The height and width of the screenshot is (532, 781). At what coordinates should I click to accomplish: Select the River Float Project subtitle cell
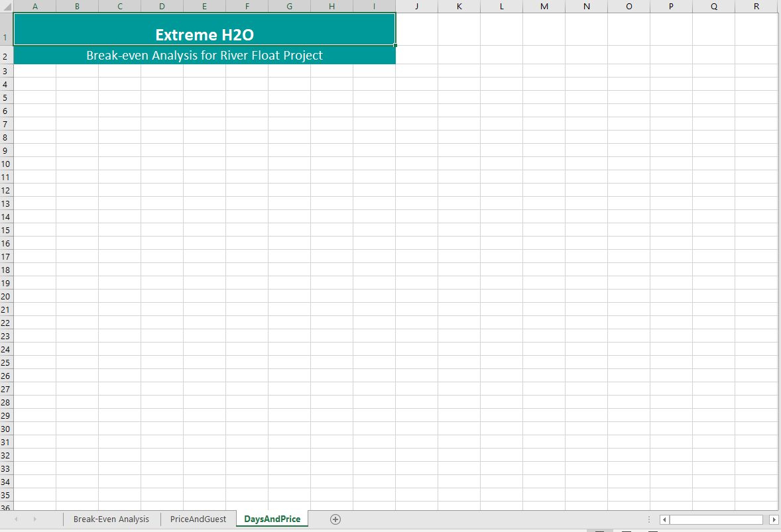click(204, 56)
